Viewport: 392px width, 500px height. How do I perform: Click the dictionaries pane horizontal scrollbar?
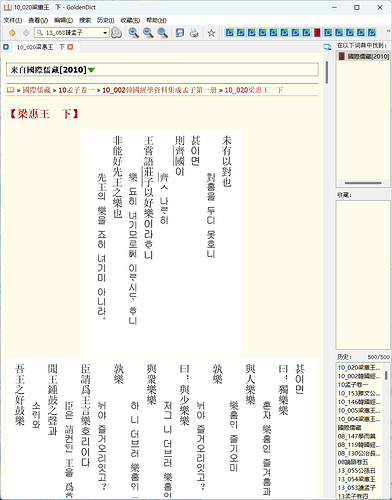pyautogui.click(x=363, y=183)
